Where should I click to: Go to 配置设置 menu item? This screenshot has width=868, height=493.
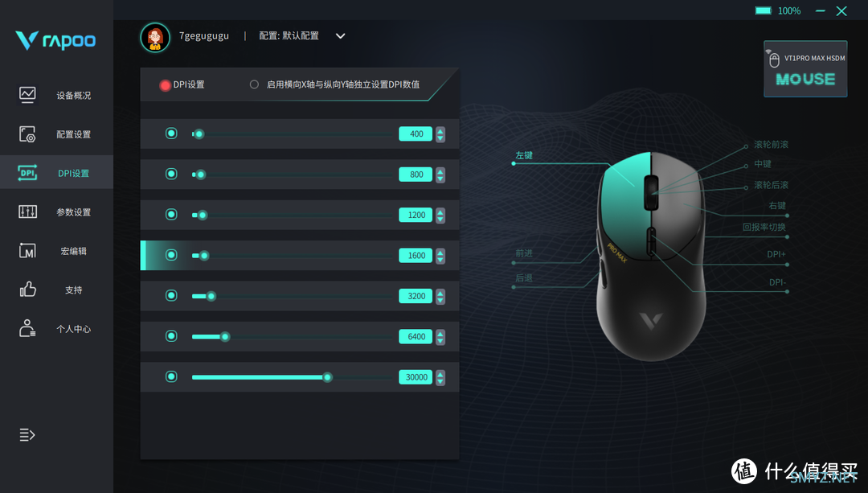[x=74, y=134]
